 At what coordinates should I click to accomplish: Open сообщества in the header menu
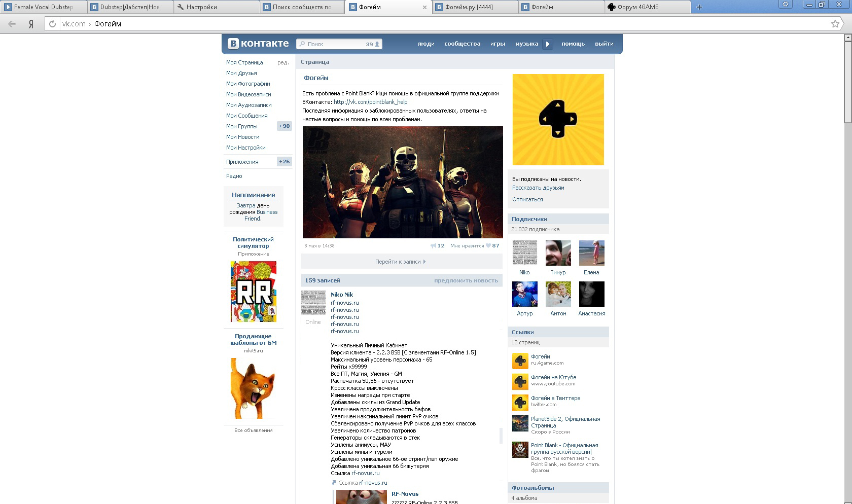(x=462, y=44)
